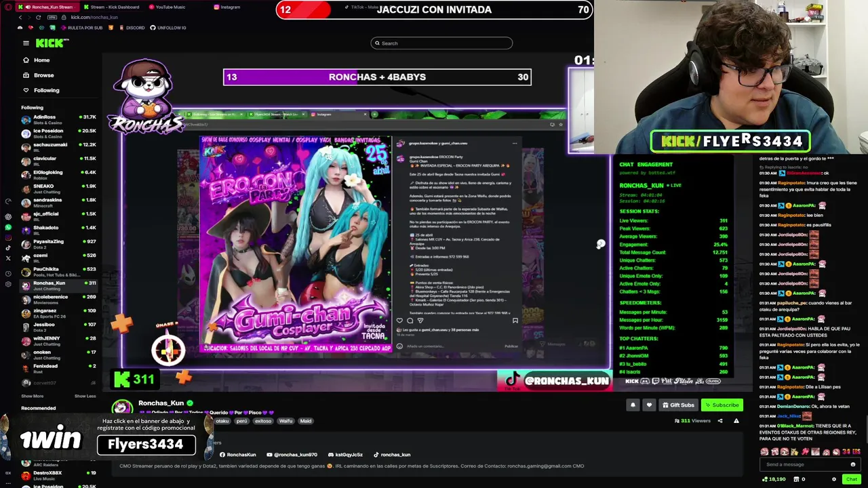868x488 pixels.
Task: Switch to Instagram browser tab
Action: (x=228, y=7)
